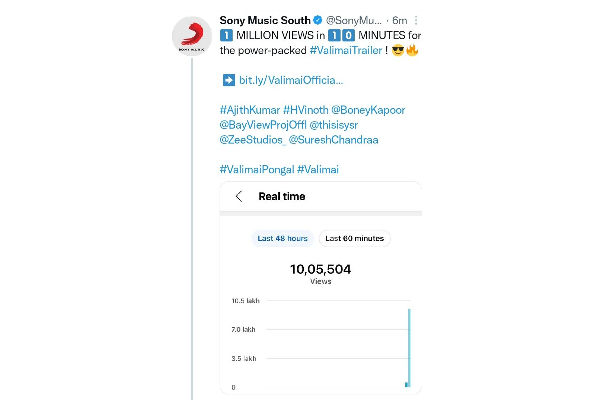
Task: Switch to Last 60 minutes tab
Action: click(354, 238)
